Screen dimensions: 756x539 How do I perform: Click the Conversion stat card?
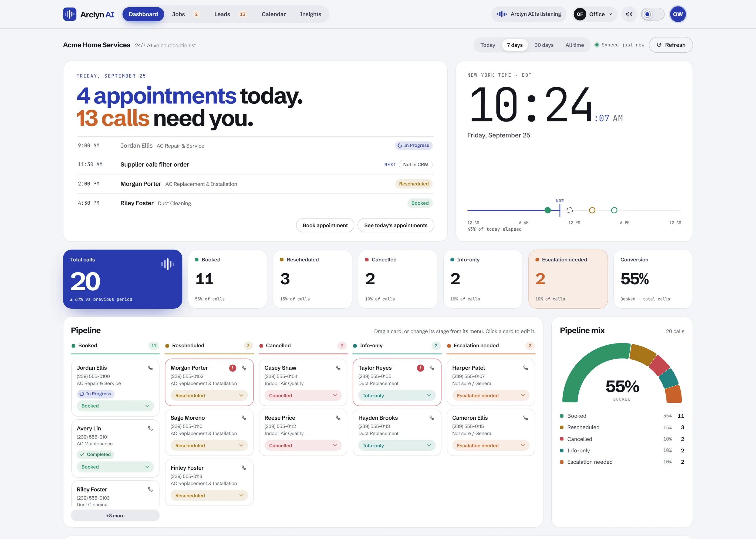point(653,279)
